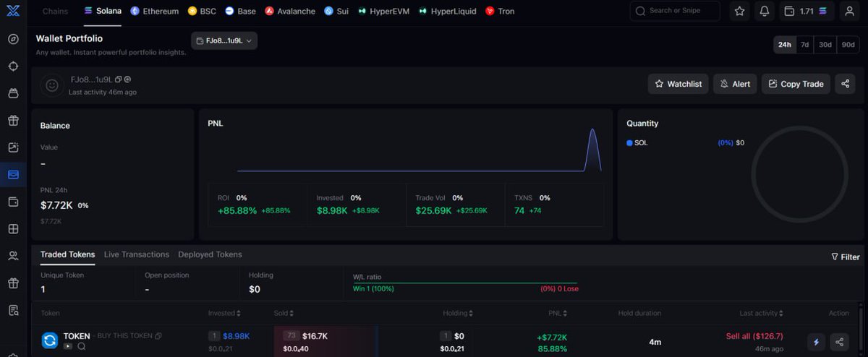Image resolution: width=868 pixels, height=357 pixels.
Task: Sort by PNL column
Action: point(557,313)
